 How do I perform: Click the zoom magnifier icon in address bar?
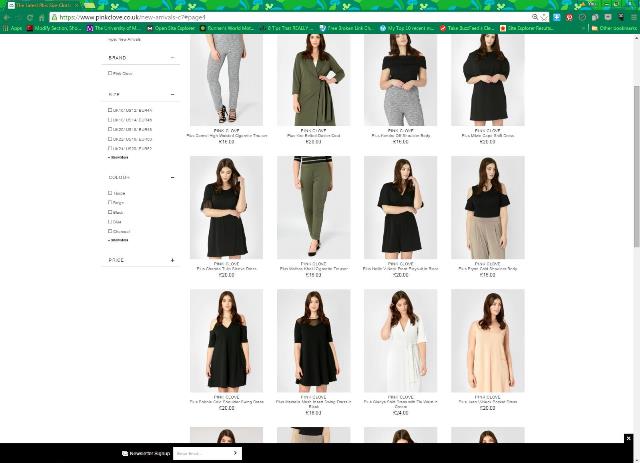pos(535,17)
